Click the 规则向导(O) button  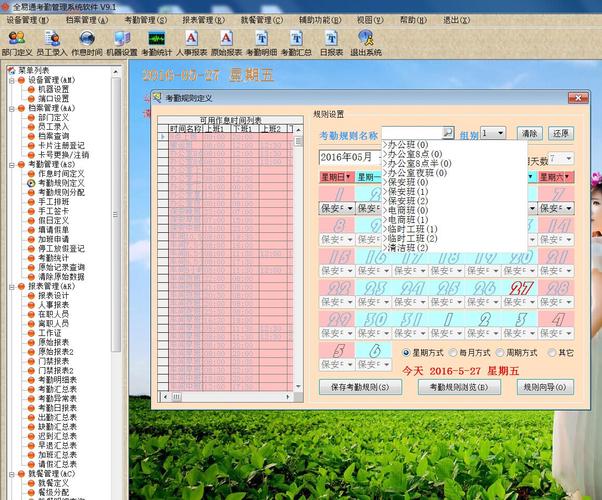545,387
